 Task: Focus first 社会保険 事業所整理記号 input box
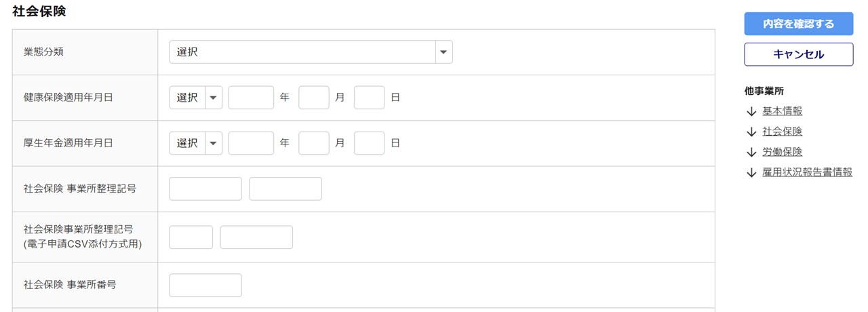pos(205,189)
